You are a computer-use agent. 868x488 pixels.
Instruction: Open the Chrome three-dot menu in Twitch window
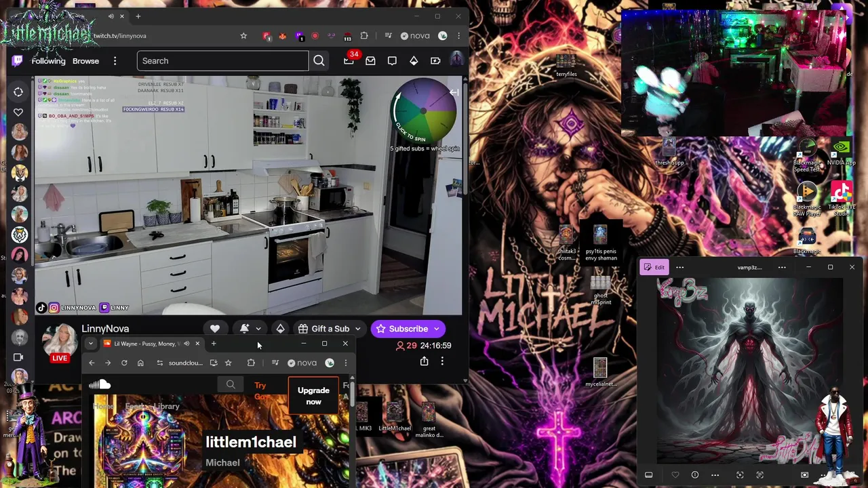click(458, 36)
